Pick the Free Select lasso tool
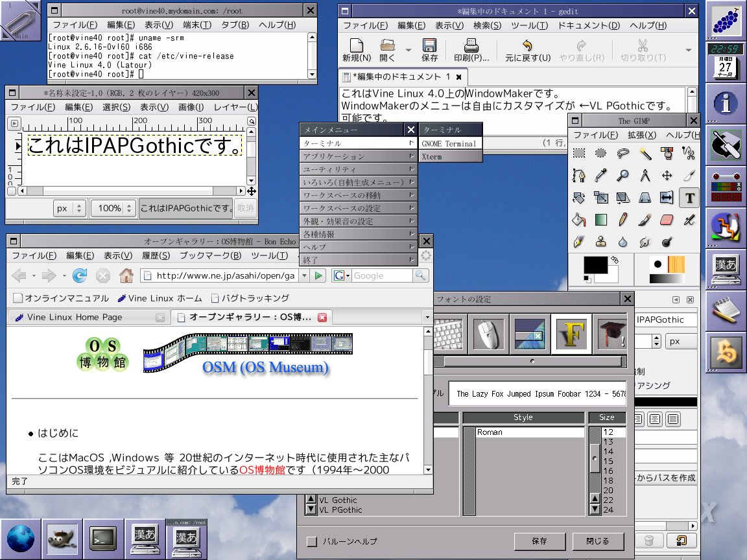This screenshot has height=560, width=747. point(622,154)
